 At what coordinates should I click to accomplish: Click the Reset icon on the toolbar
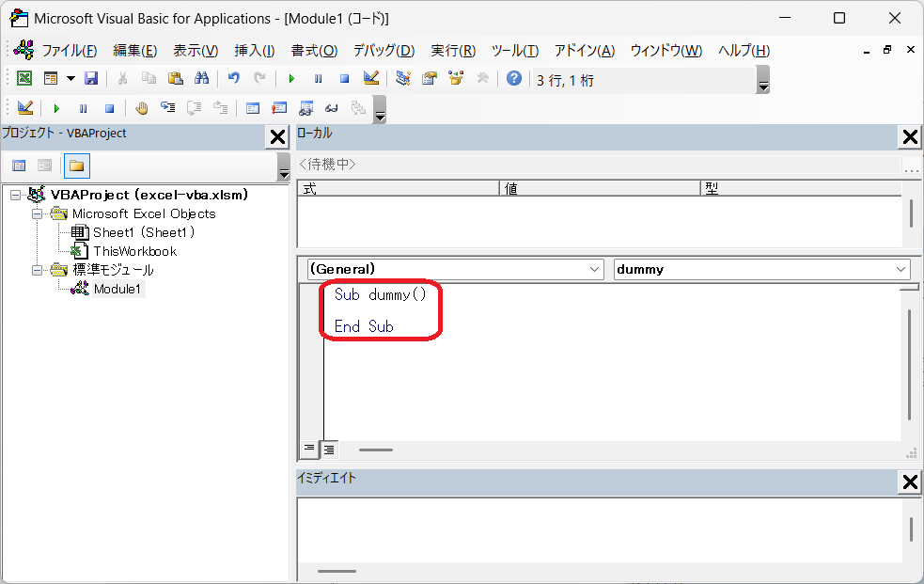coord(343,79)
